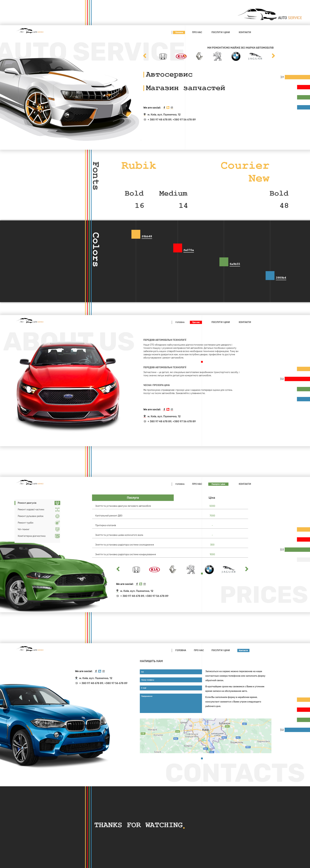Click the Peugeot lion logo in the hero carousel
The height and width of the screenshot is (868, 310).
click(217, 56)
